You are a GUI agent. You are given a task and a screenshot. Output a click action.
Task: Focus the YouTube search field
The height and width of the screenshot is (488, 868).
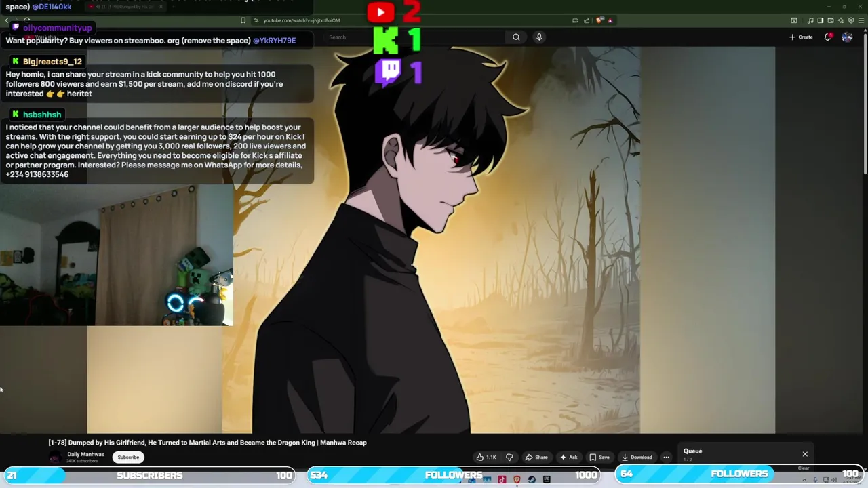pyautogui.click(x=414, y=37)
